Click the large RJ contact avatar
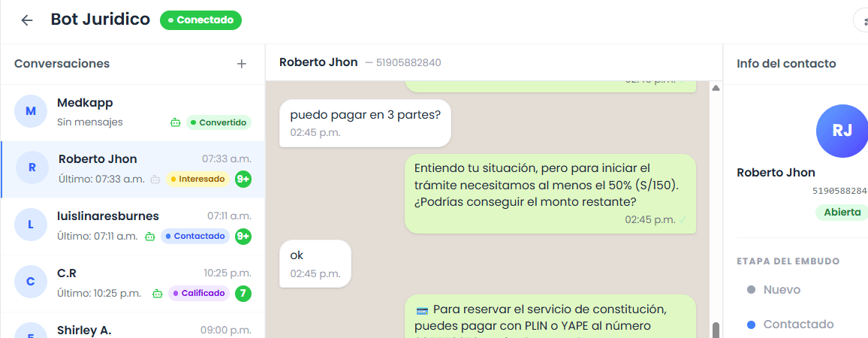The image size is (868, 338). click(842, 131)
